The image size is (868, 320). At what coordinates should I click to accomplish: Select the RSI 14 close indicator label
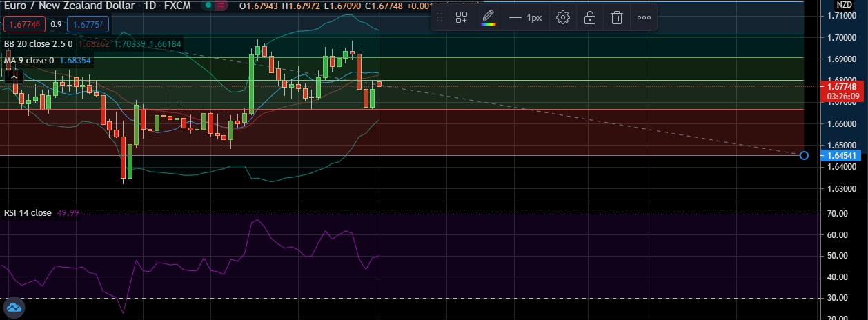28,213
